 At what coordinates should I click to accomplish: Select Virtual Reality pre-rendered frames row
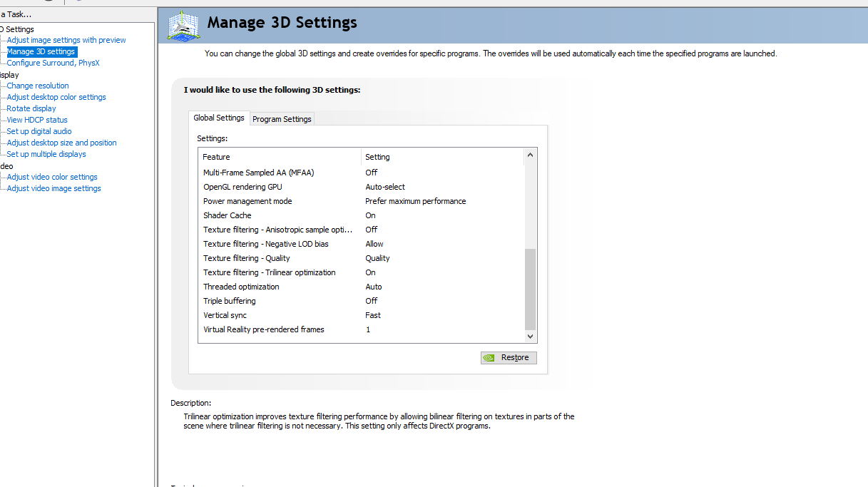[361, 329]
